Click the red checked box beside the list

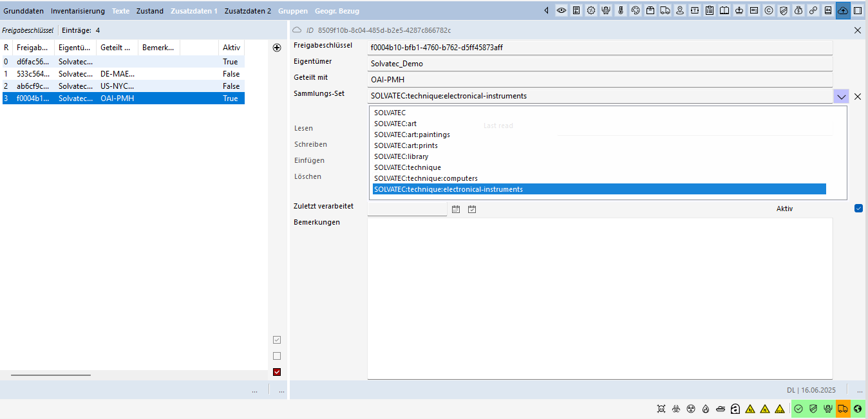pos(277,372)
